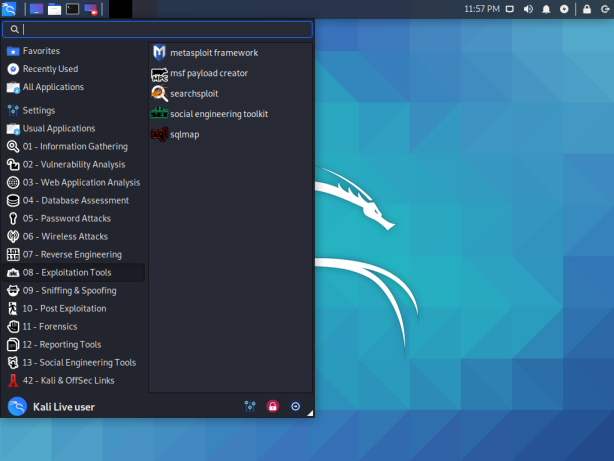Click the Kali Live user avatar
Viewport: 614px width, 461px height.
[17, 407]
